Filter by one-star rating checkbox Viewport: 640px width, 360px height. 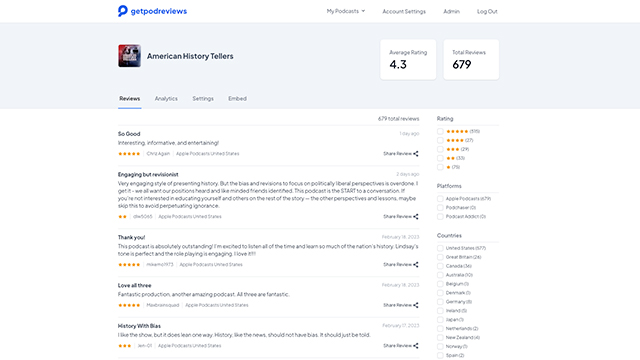tap(440, 167)
